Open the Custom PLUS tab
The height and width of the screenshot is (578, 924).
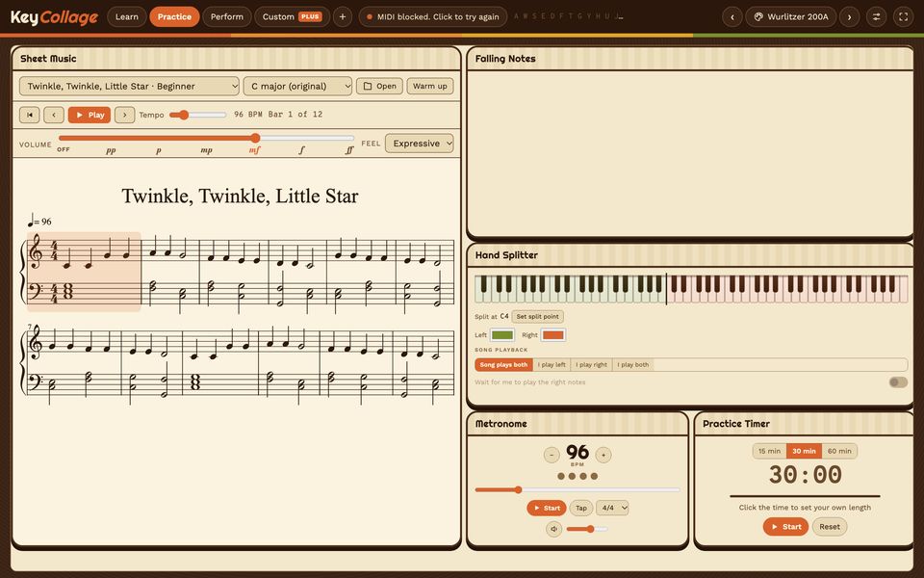293,17
